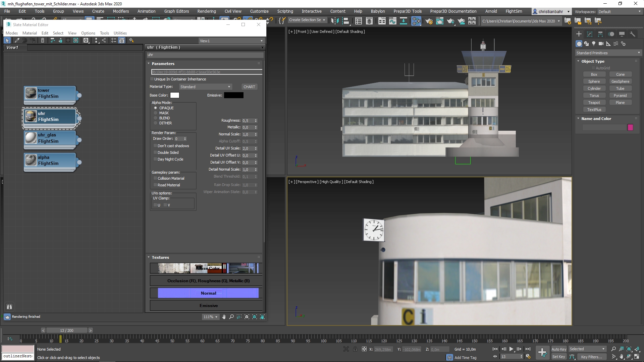This screenshot has width=644, height=362.
Task: Collapse the Name and Color rollout
Action: click(578, 119)
